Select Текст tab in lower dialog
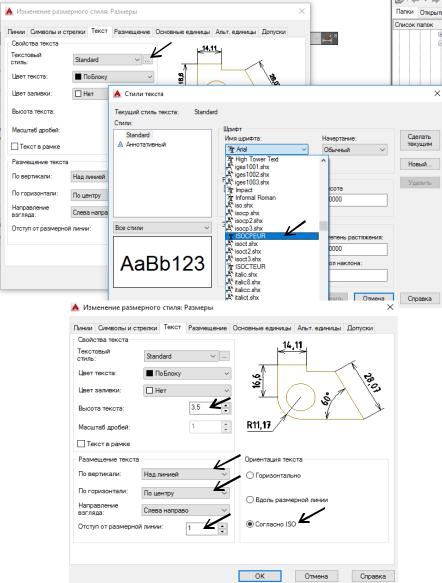 point(172,327)
